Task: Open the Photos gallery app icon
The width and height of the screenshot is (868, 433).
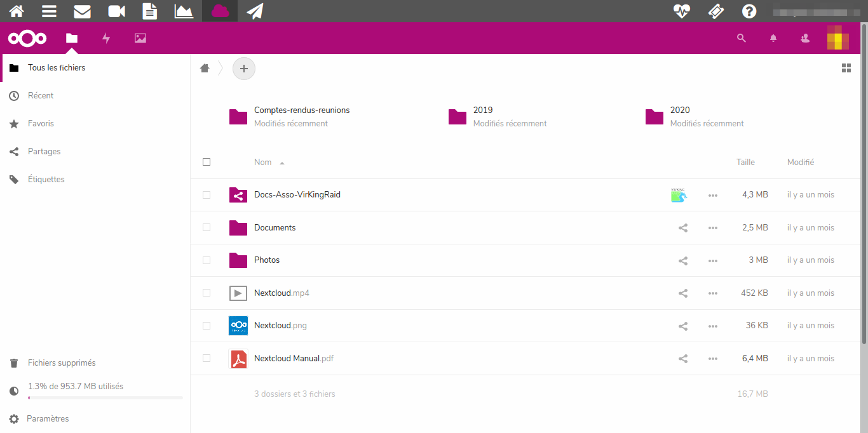Action: point(140,38)
